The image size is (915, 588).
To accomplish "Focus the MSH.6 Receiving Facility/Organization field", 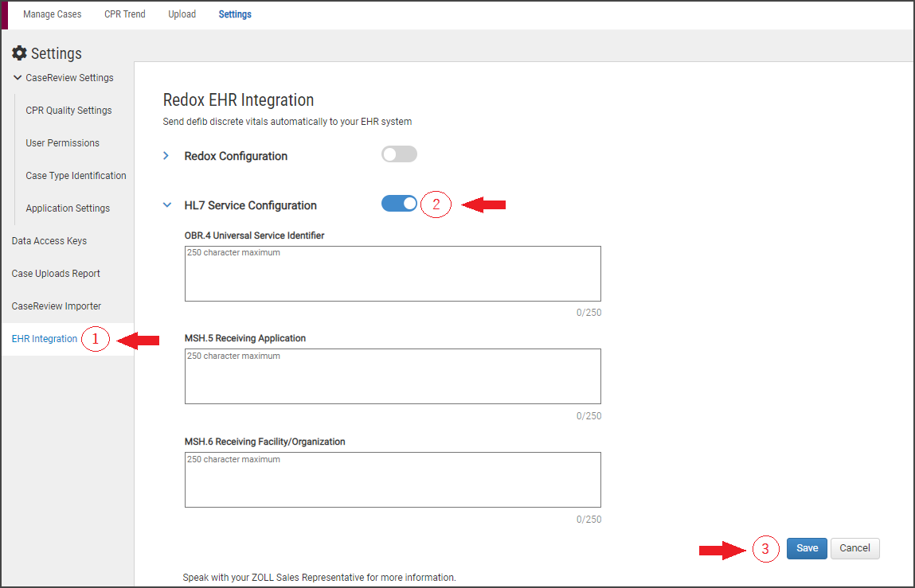I will pyautogui.click(x=393, y=480).
